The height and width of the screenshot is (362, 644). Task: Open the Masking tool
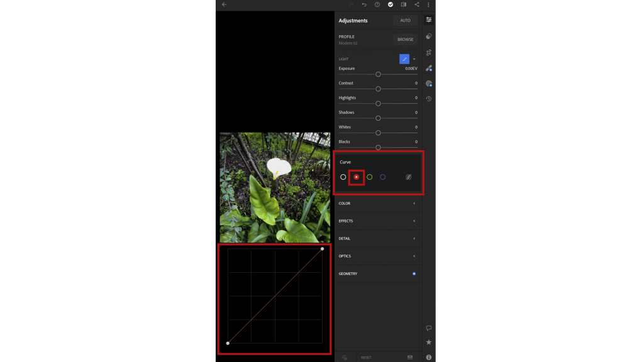(x=429, y=84)
